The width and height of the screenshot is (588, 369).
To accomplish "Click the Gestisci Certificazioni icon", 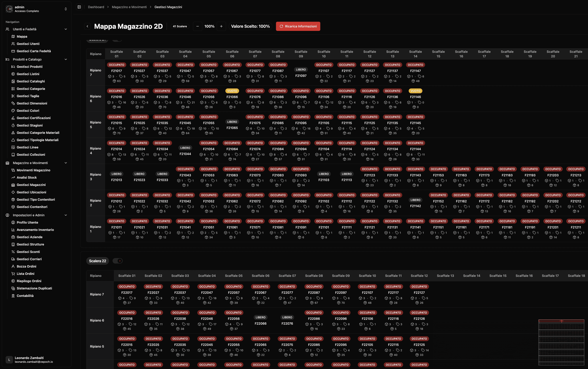I will [x=13, y=118].
